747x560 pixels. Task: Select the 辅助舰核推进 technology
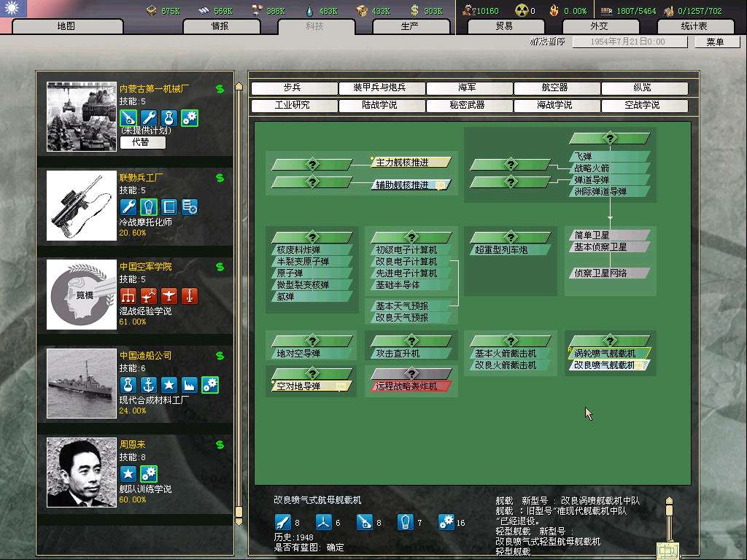[411, 184]
